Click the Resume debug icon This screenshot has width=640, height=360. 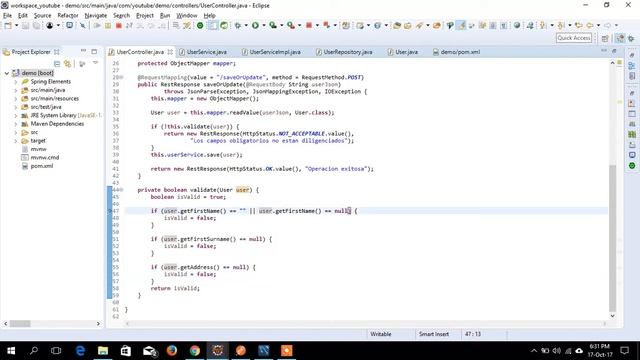[x=97, y=26]
